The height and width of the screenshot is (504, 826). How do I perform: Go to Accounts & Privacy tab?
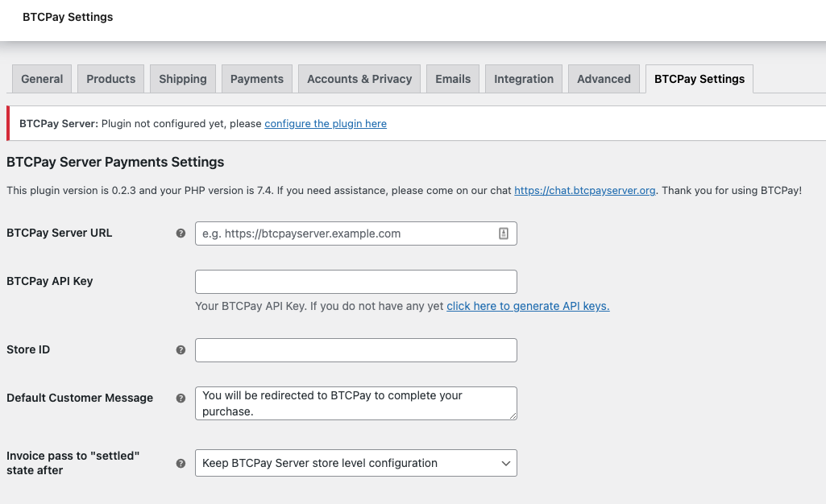359,79
